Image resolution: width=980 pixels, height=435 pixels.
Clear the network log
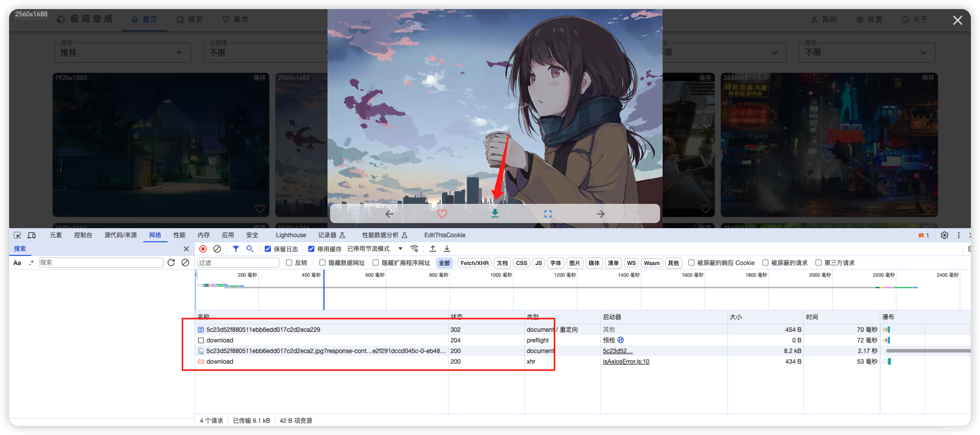tap(217, 249)
